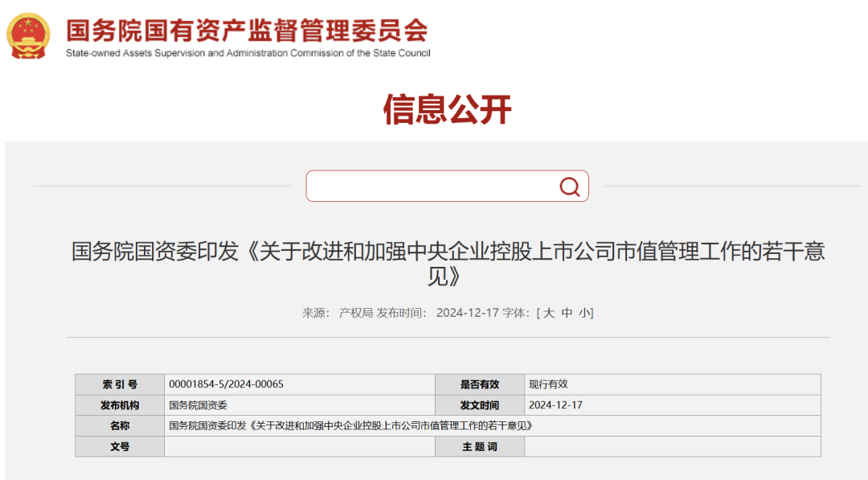Select the index number 00001854-5/2024-00065
868x480 pixels.
[x=226, y=384]
